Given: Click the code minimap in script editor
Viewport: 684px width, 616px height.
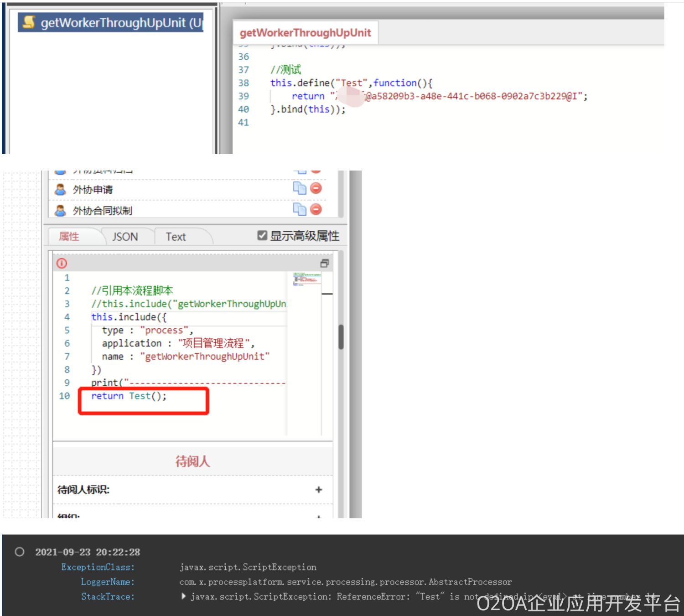Looking at the screenshot, I should coord(307,279).
